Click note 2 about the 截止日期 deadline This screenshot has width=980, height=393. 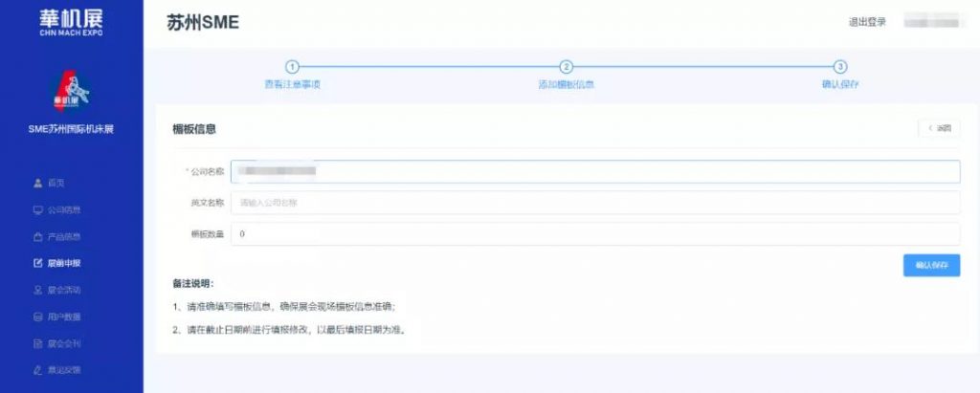pos(289,329)
